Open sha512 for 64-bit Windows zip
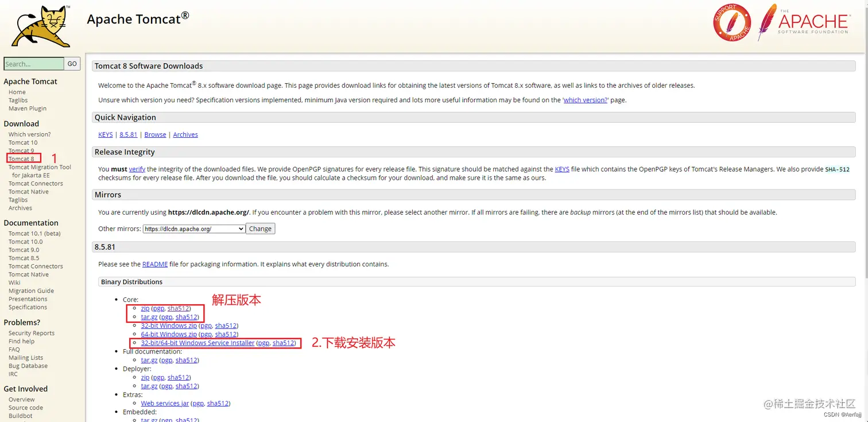 226,334
